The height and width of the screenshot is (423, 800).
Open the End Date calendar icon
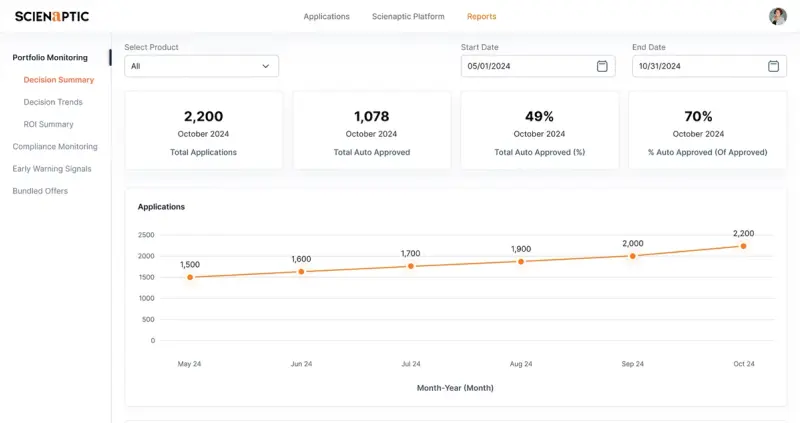point(773,66)
